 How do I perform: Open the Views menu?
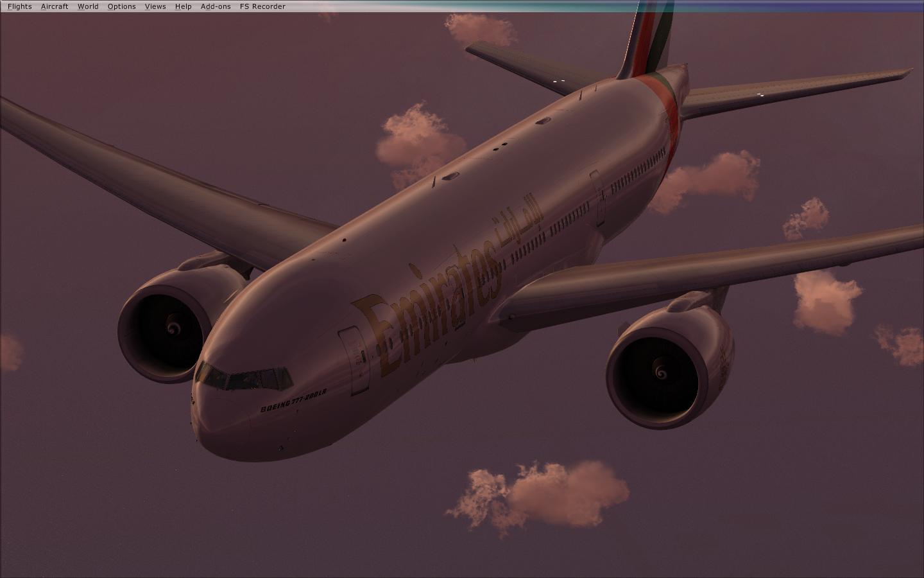point(155,6)
